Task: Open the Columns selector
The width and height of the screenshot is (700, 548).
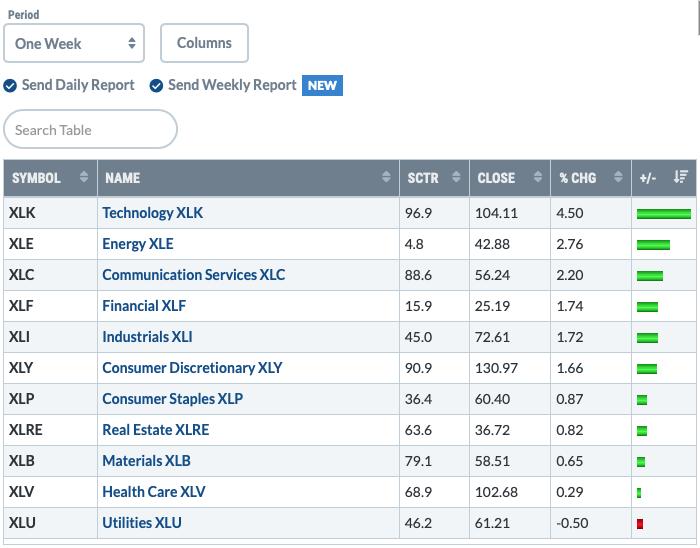Action: point(204,43)
